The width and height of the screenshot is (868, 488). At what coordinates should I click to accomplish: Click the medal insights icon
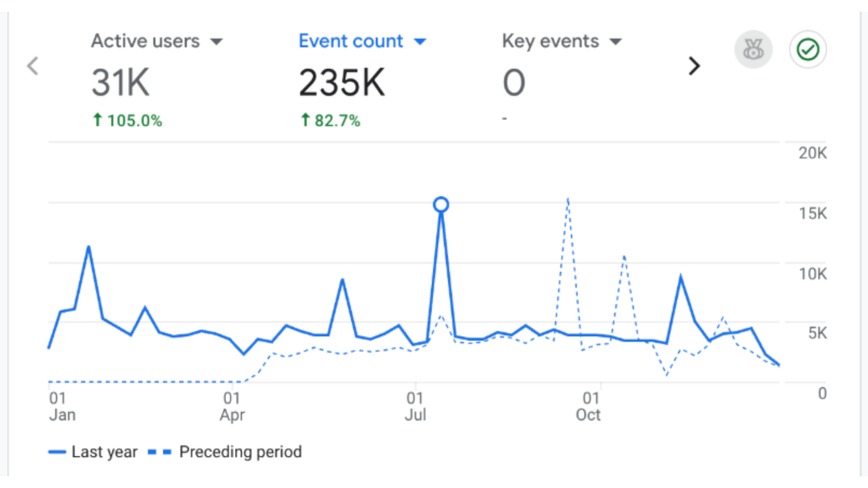pos(753,50)
